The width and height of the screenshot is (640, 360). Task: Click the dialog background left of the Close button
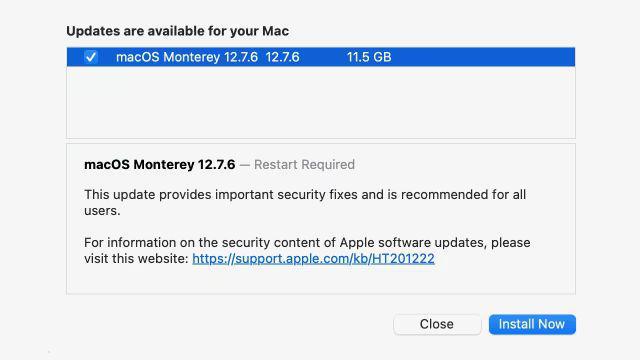tap(229, 324)
